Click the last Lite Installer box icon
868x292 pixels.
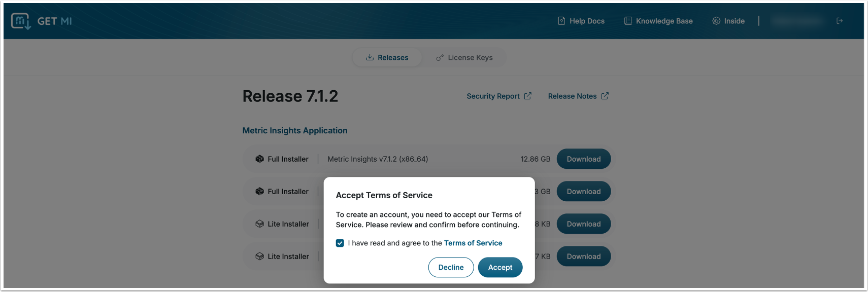pos(260,257)
